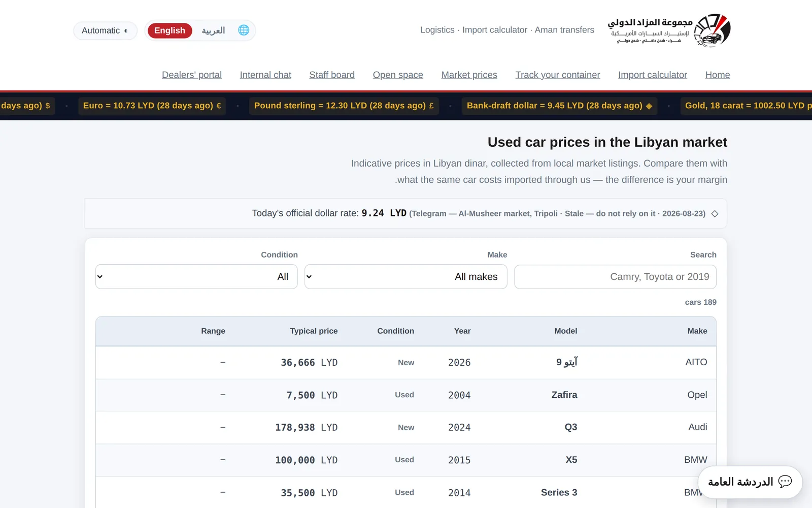Click the chat bubble icon in the floating widget
This screenshot has height=508, width=812.
(785, 482)
